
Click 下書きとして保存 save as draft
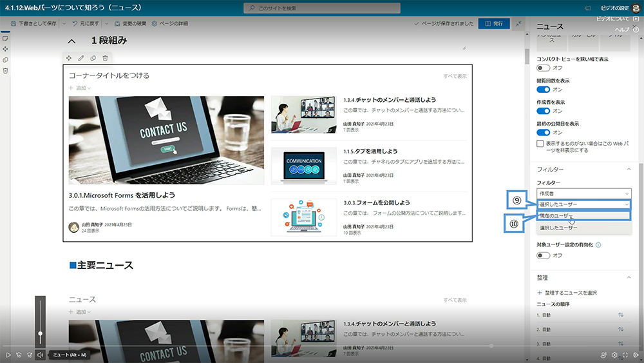click(x=33, y=23)
